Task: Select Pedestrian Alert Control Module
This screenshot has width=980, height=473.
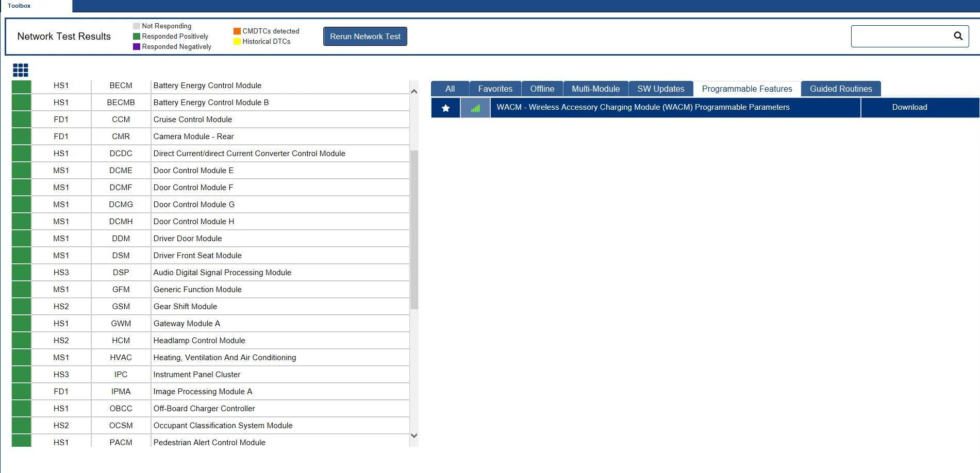Action: pos(210,442)
